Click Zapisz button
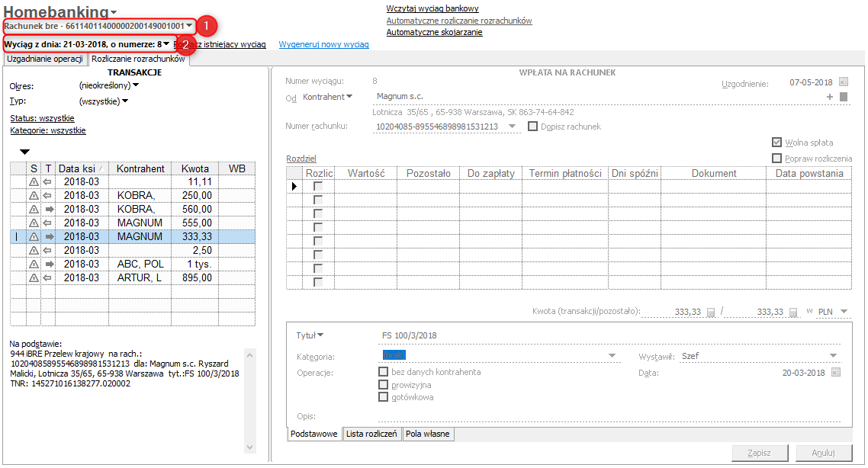The image size is (868, 468). coord(759,453)
